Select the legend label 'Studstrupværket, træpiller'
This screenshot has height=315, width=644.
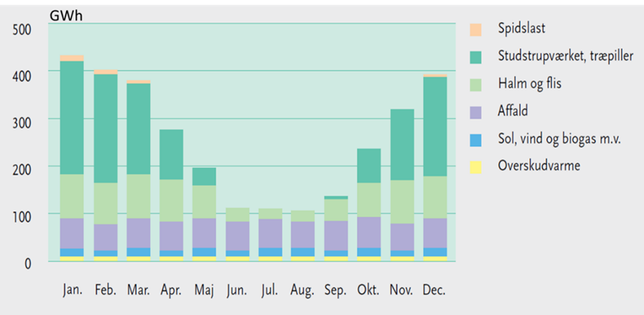(x=566, y=57)
